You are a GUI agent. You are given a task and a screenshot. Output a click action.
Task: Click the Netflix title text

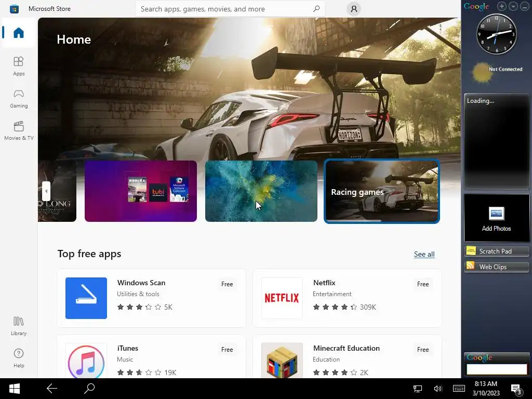[324, 283]
